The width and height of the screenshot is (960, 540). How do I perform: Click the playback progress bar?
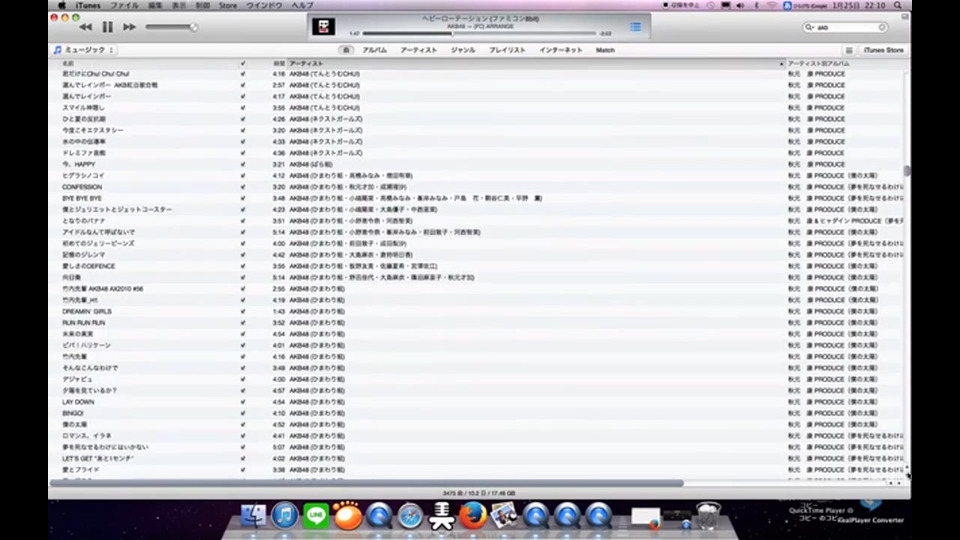click(479, 34)
